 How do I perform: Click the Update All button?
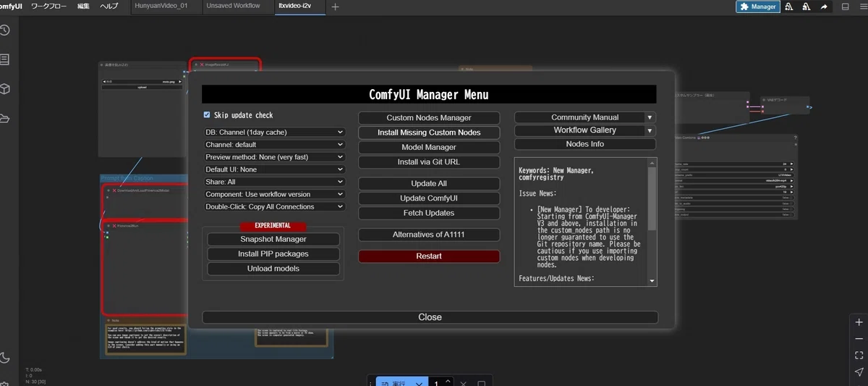[x=429, y=183]
